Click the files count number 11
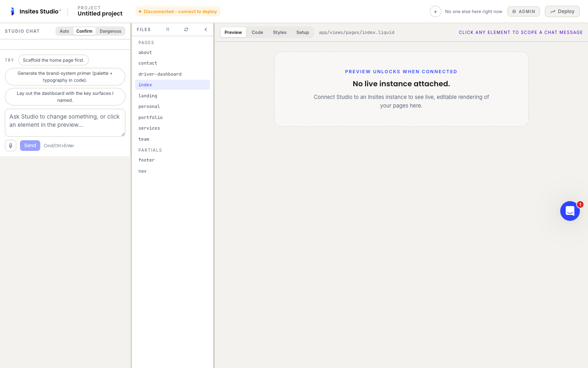This screenshot has height=368, width=588. click(167, 29)
